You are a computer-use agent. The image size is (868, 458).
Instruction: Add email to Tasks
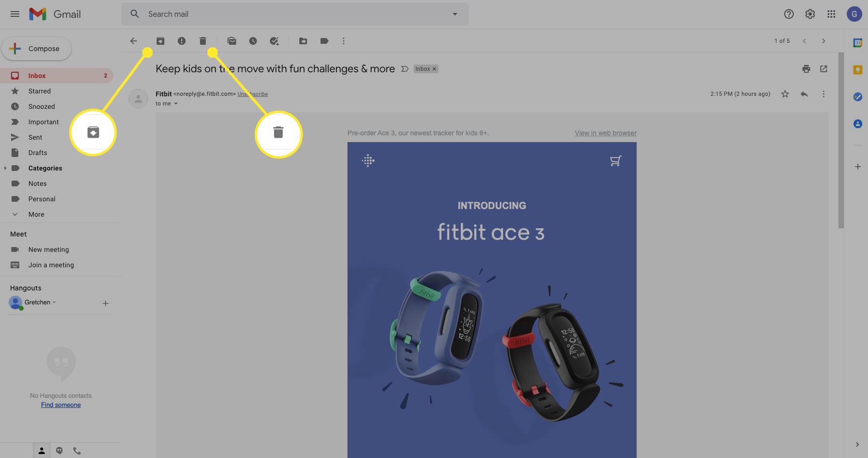coord(274,41)
